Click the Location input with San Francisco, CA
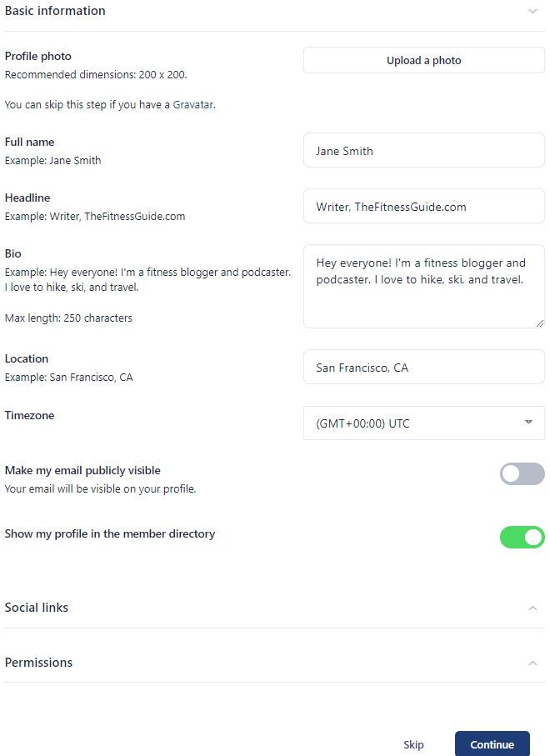The image size is (550, 756). point(423,367)
